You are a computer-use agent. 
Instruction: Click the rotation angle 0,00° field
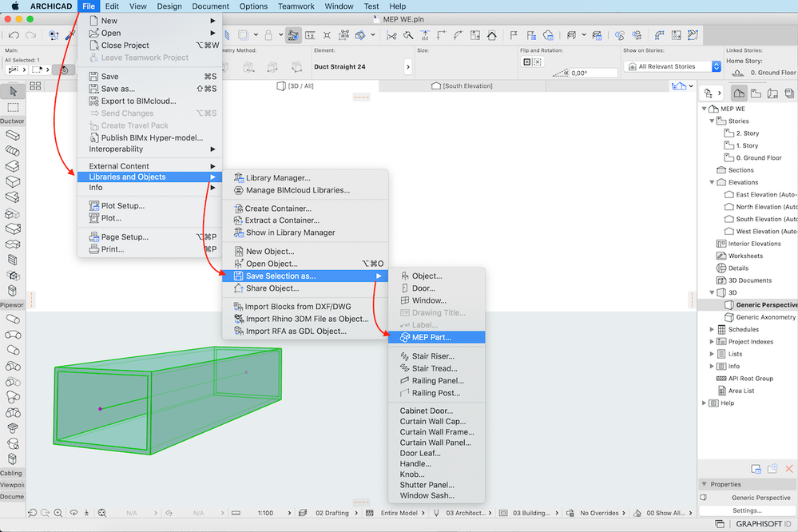[594, 73]
